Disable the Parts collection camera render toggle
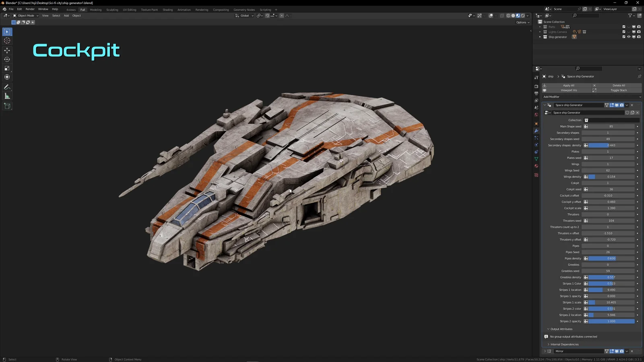The width and height of the screenshot is (644, 362). 639,27
